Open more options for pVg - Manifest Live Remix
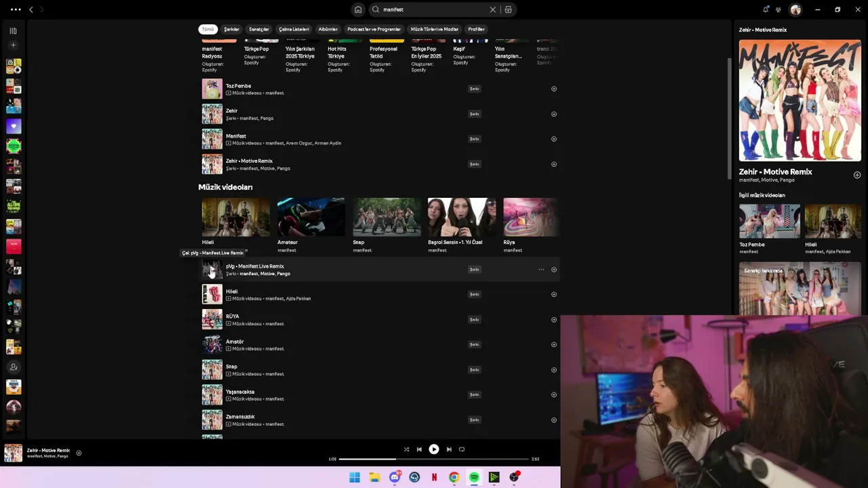The height and width of the screenshot is (488, 868). pyautogui.click(x=541, y=270)
